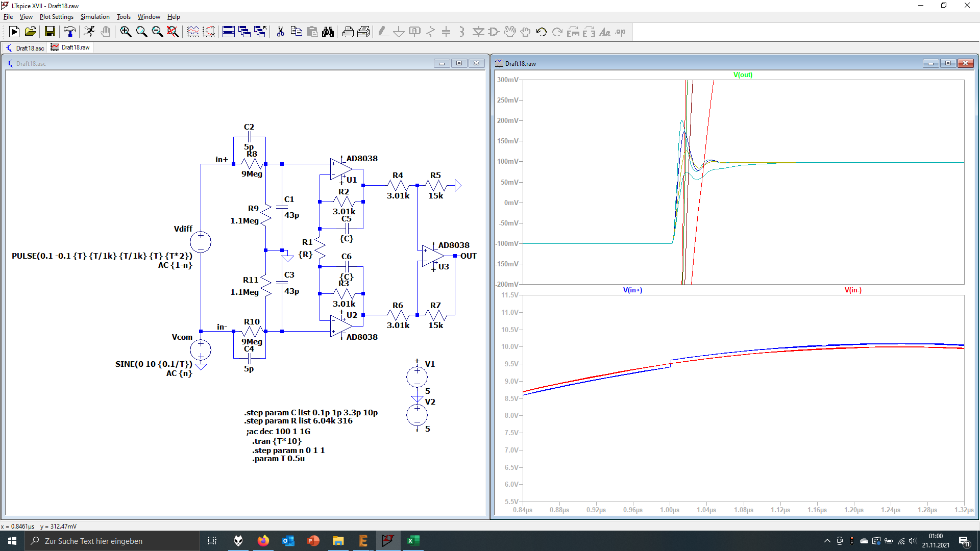Image resolution: width=980 pixels, height=551 pixels.
Task: Click the '.step param C list' directive
Action: tap(311, 413)
